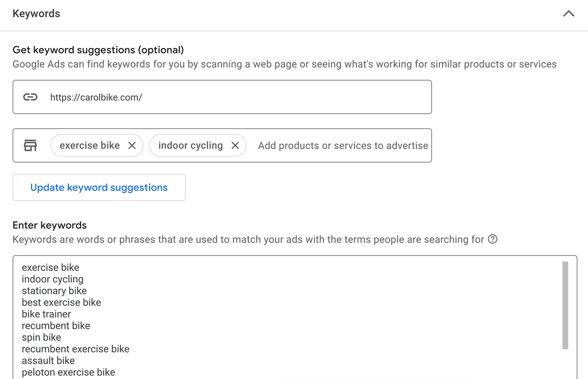Collapse the Keywords section chevron
Viewport: 588px width, 379px height.
click(x=569, y=14)
